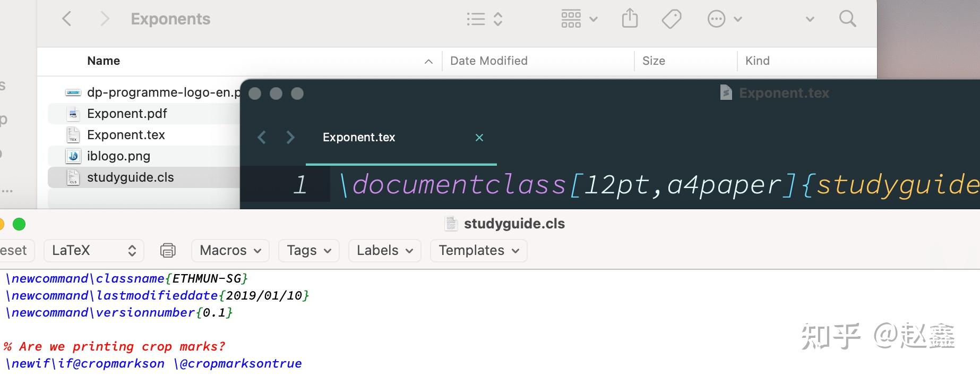Image resolution: width=980 pixels, height=375 pixels.
Task: Open the LaTeX engine selector
Action: click(x=94, y=250)
